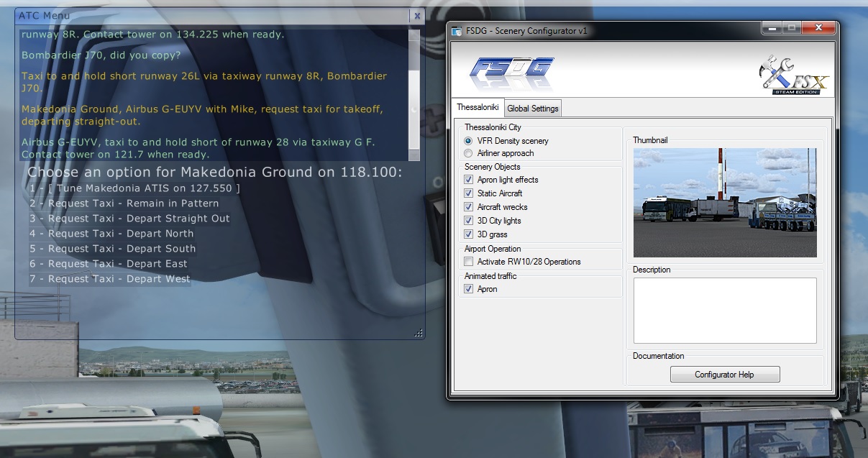Choose Request Taxi - Depart Straight Out
The width and height of the screenshot is (868, 458).
tap(129, 219)
